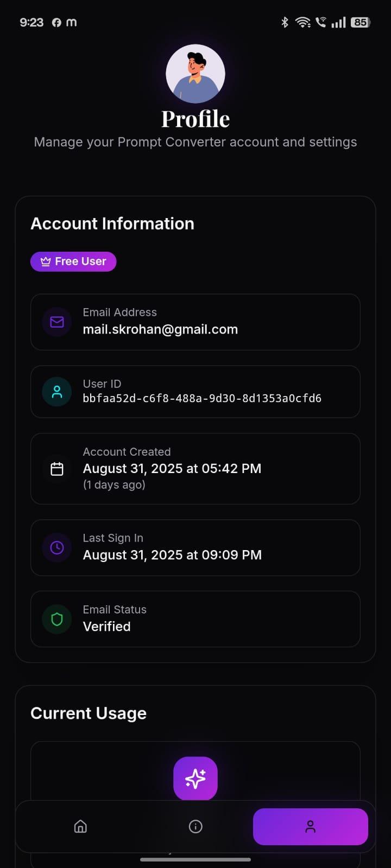Tap the teal User ID person icon
The width and height of the screenshot is (391, 868).
coord(57,392)
